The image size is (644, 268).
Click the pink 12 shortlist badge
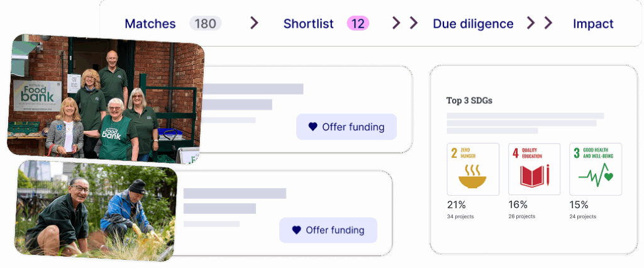tap(358, 23)
